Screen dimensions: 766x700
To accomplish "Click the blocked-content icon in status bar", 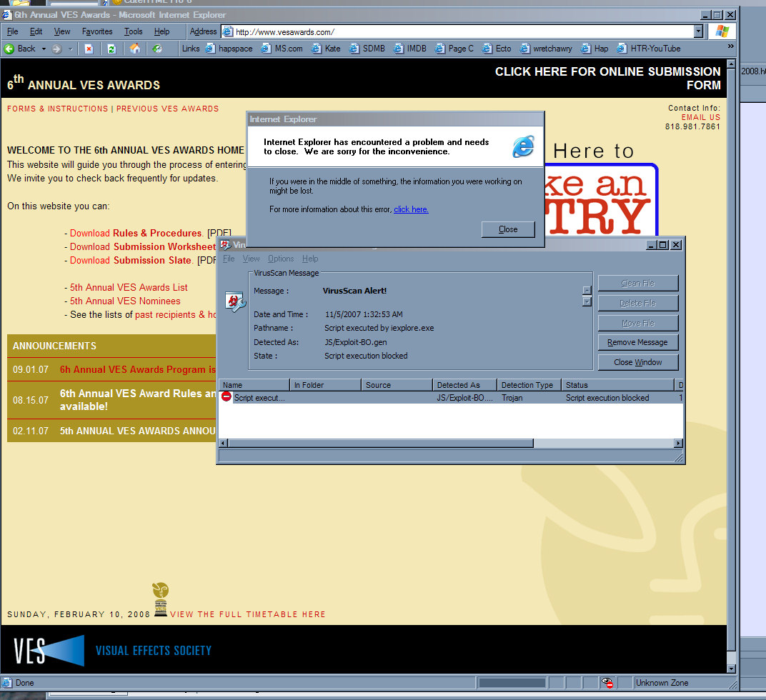I will point(607,683).
